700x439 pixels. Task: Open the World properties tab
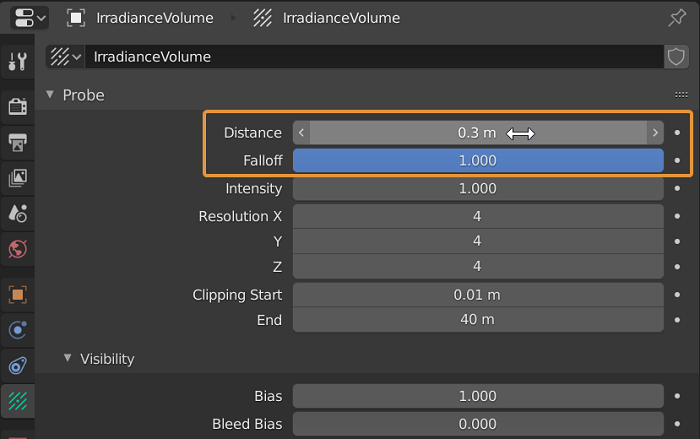pos(17,248)
